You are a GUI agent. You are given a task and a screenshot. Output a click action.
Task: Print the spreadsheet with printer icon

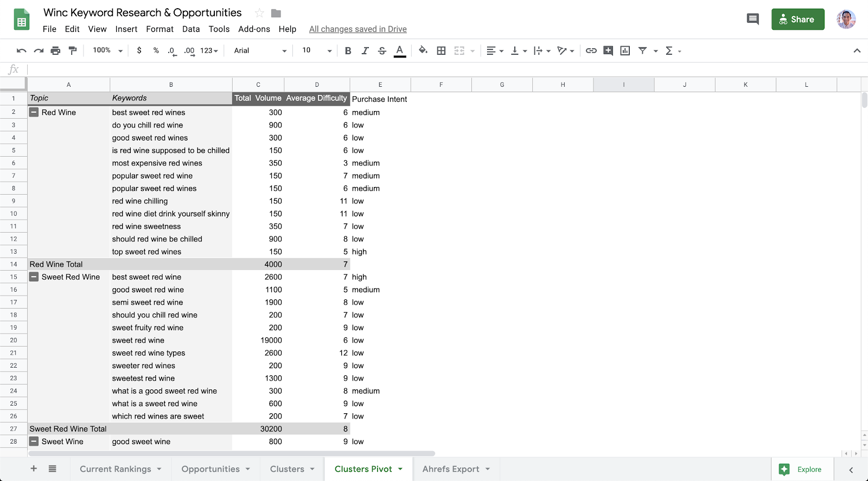point(55,50)
